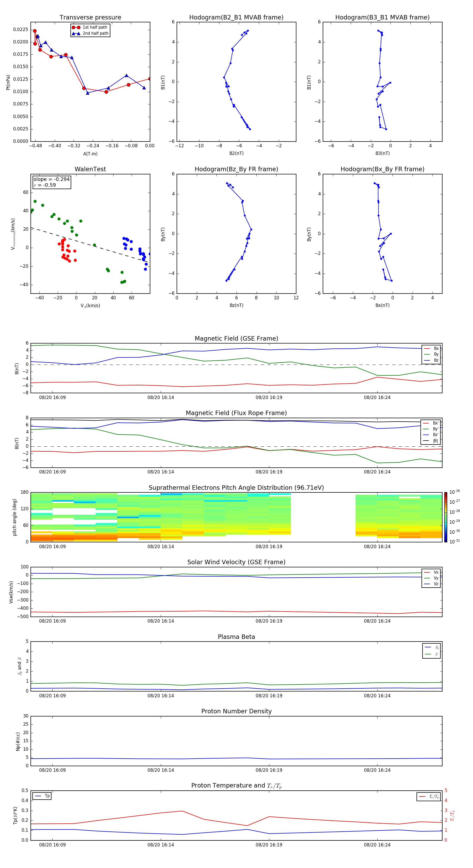473x868 pixels.
Task: Click the Tp legend entry
Action: click(x=42, y=796)
